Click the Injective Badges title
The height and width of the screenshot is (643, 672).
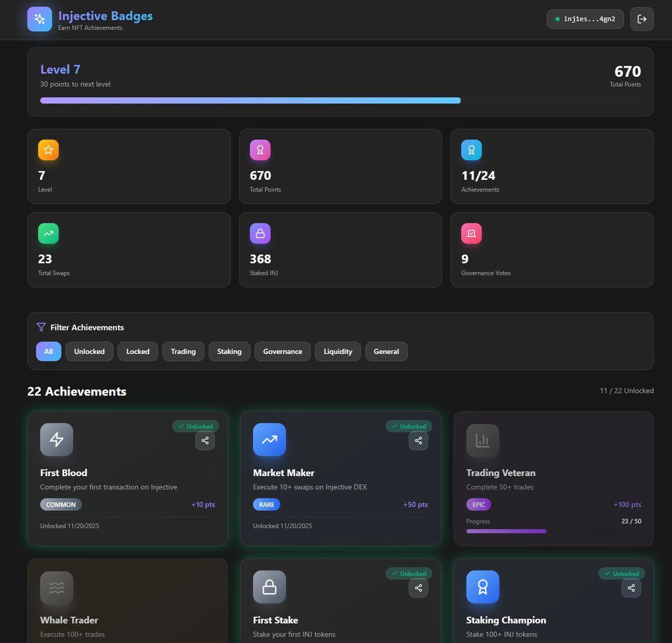tap(105, 16)
